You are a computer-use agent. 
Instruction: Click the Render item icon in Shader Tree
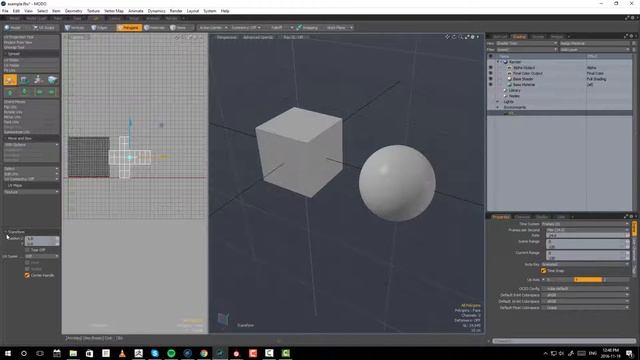click(505, 62)
